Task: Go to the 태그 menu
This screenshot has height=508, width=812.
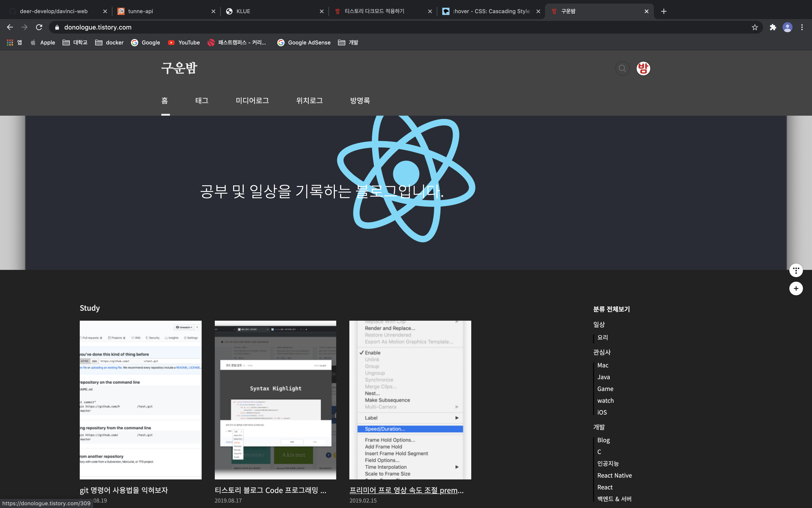Action: (x=202, y=100)
